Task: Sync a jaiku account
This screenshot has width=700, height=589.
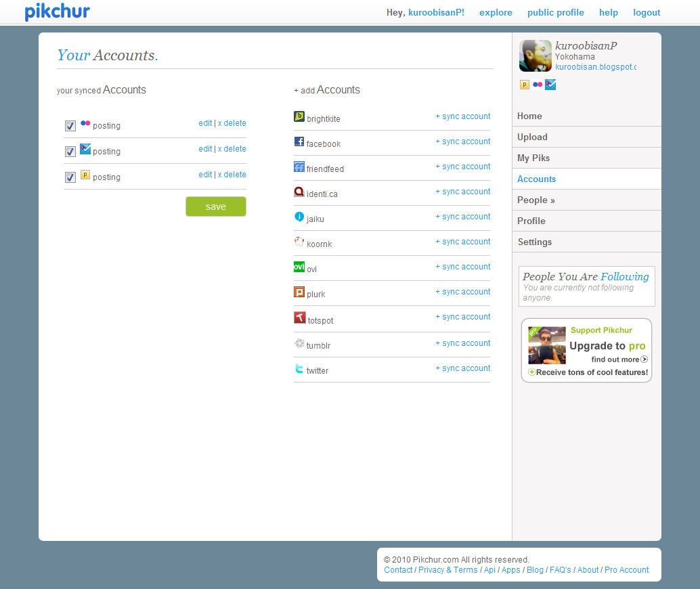Action: point(463,216)
